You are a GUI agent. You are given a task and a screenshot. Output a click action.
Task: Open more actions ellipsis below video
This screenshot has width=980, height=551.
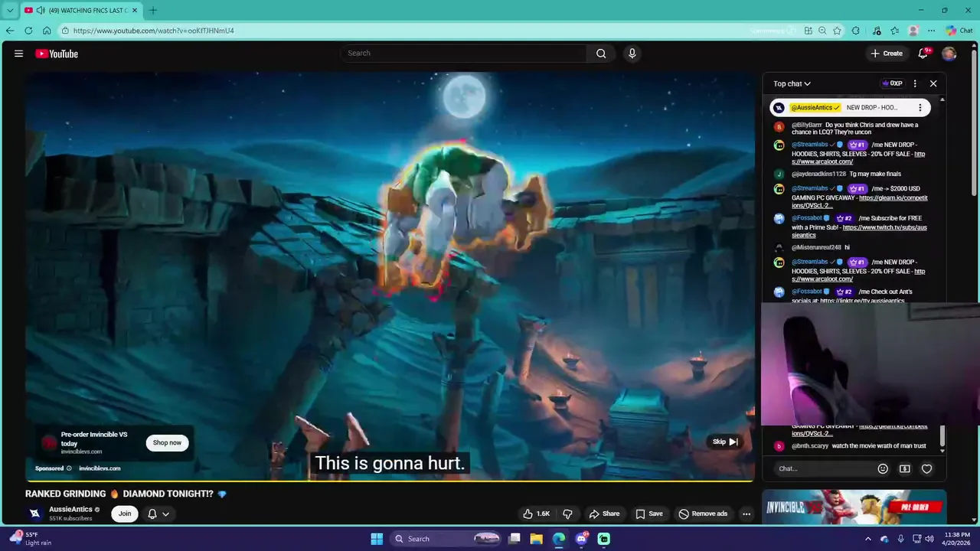[746, 514]
